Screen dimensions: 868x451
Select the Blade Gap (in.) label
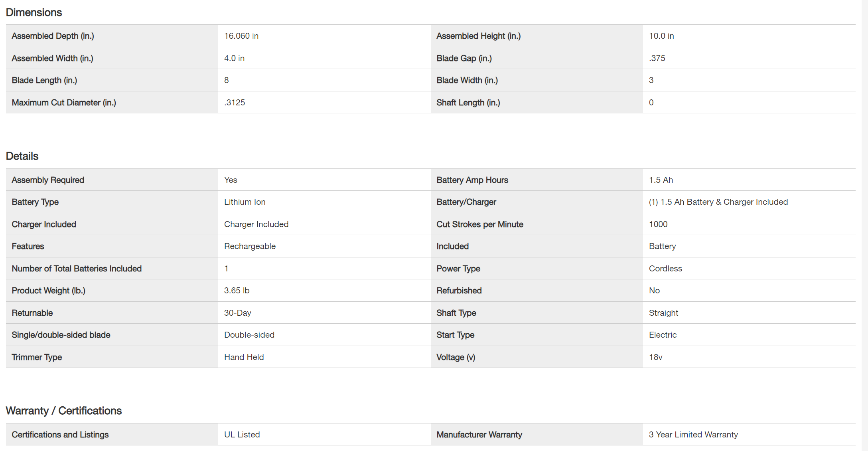(464, 58)
